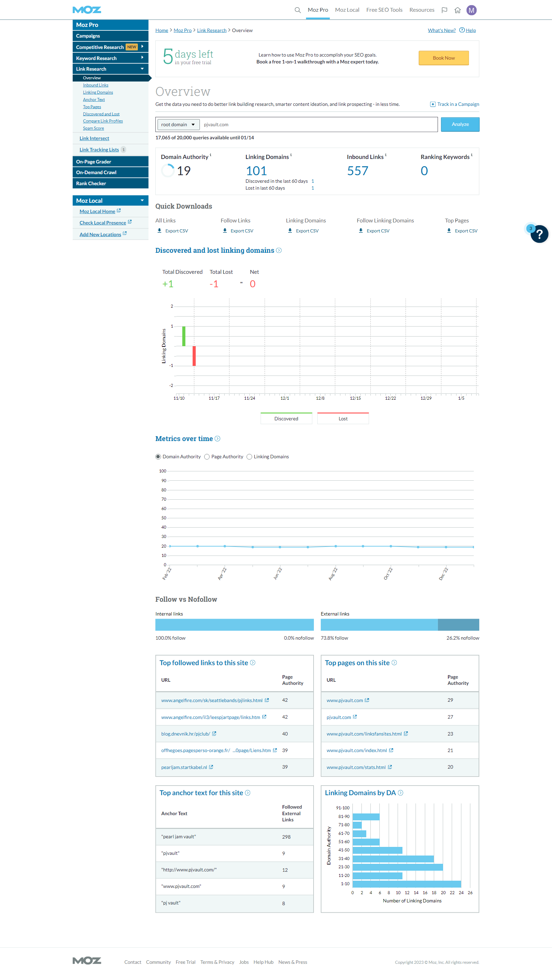Viewport: 552px width, 980px height.
Task: Click the Internal links follow bar
Action: click(x=235, y=625)
